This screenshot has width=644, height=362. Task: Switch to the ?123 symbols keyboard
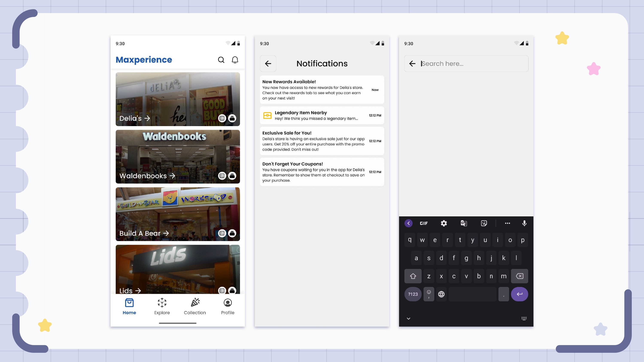point(413,294)
